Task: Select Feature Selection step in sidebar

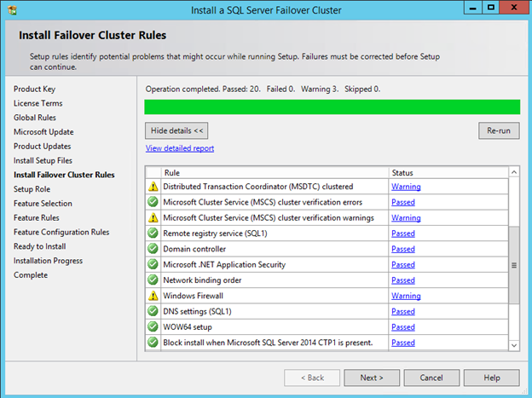Action: pyautogui.click(x=43, y=203)
